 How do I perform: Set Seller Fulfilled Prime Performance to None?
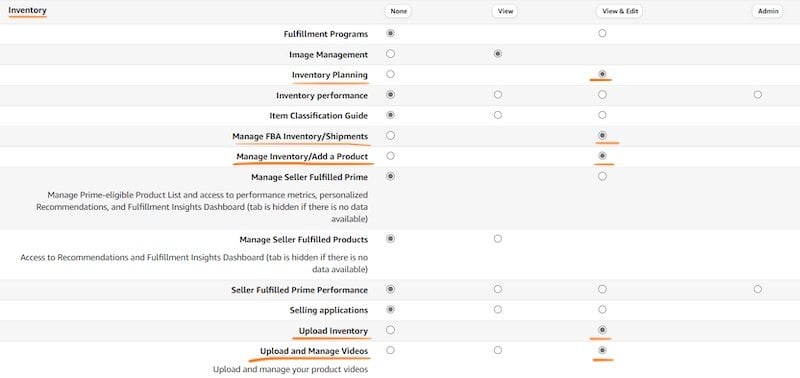(x=390, y=289)
